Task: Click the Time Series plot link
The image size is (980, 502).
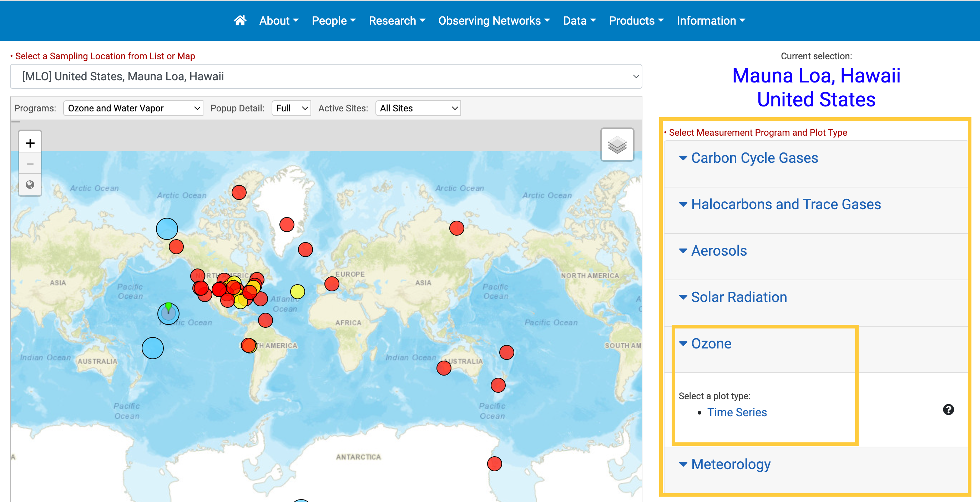Action: (737, 412)
